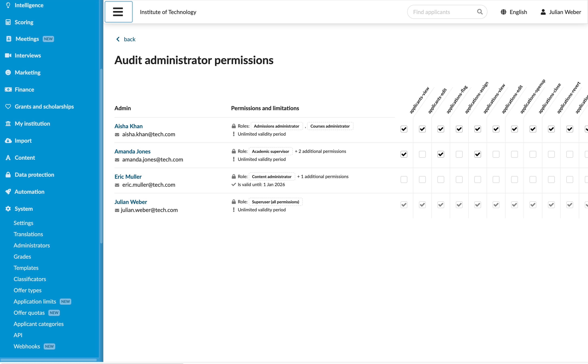Click applicants-view checkbox for Julian Weber
This screenshot has height=364, width=588.
click(404, 205)
